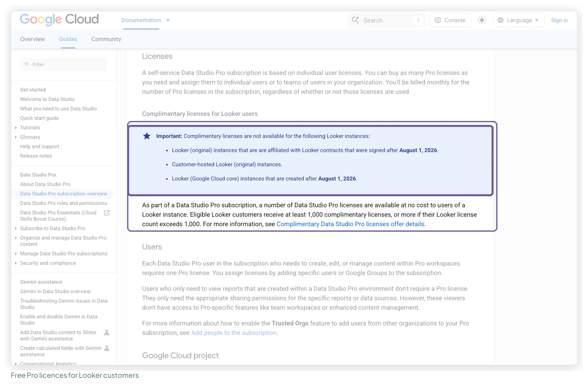Open Enable and disable Gemini in Data Studio
Image resolution: width=588 pixels, height=385 pixels.
point(59,320)
